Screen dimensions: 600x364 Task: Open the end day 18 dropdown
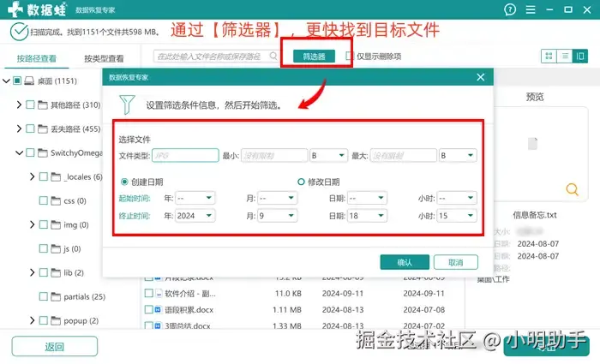[x=367, y=216]
